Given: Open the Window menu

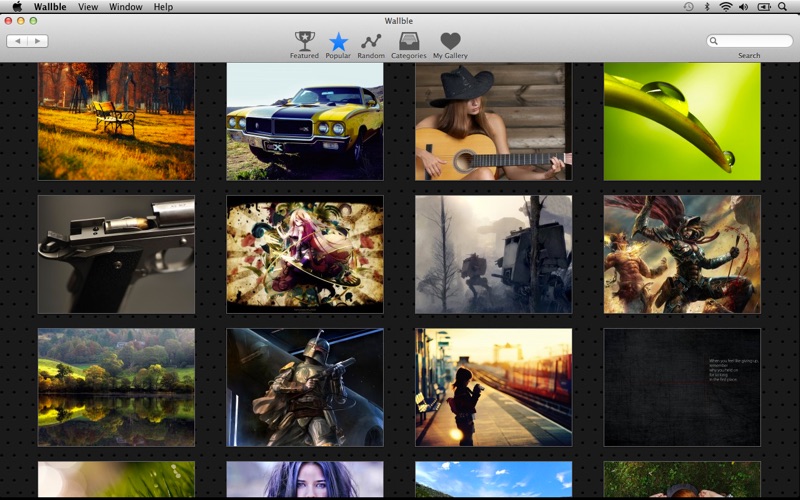Looking at the screenshot, I should coord(125,7).
